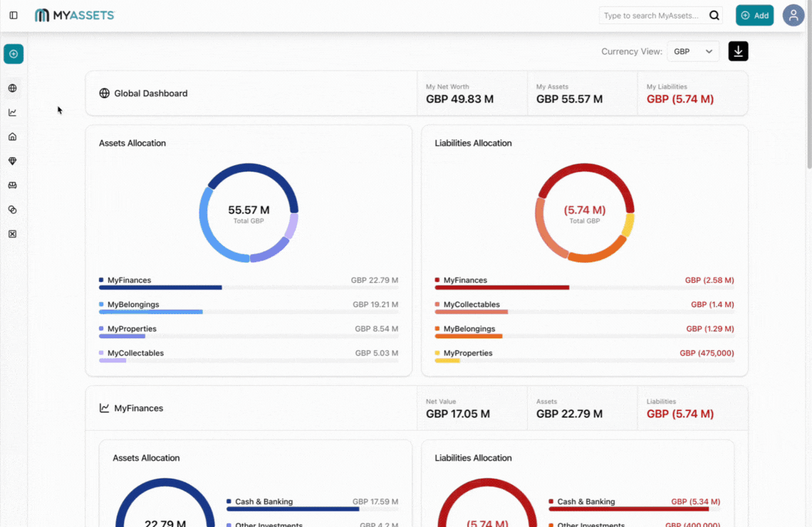Open the Currency View GBP dropdown
This screenshot has height=527, width=812.
tap(692, 51)
